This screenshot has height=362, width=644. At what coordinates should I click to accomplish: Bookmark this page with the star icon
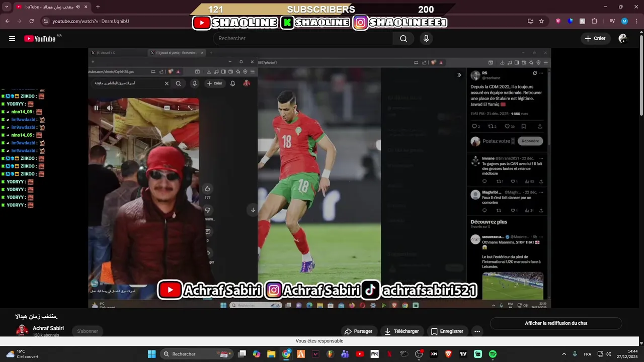tap(541, 21)
